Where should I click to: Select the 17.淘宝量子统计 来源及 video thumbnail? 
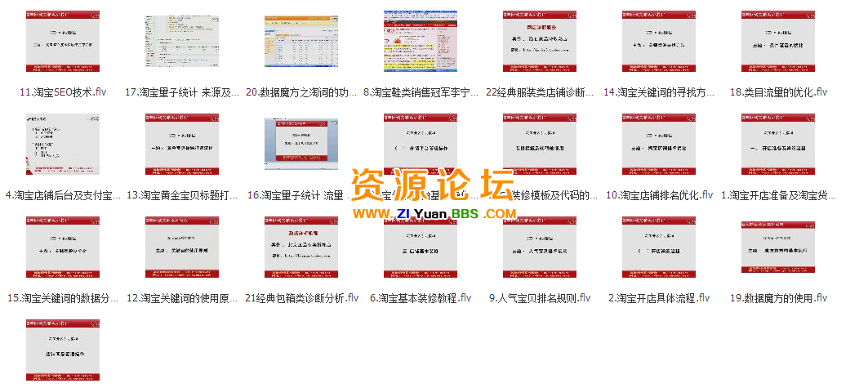point(181,42)
